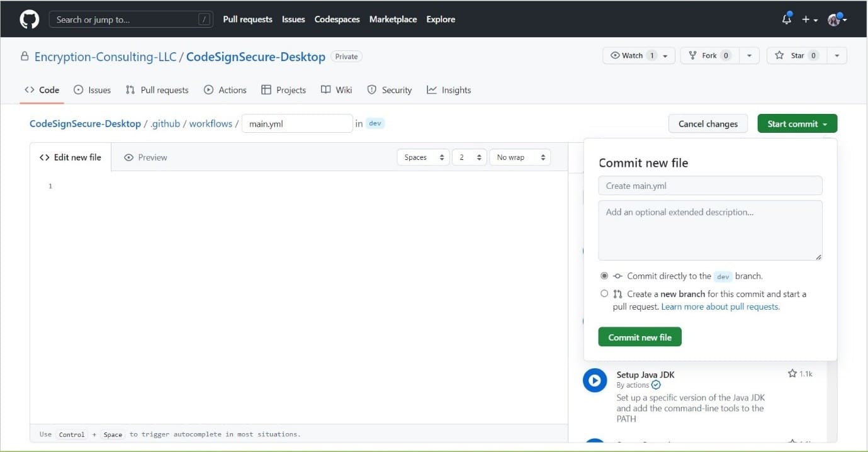Open the Watch notifications dropdown

[x=639, y=55]
